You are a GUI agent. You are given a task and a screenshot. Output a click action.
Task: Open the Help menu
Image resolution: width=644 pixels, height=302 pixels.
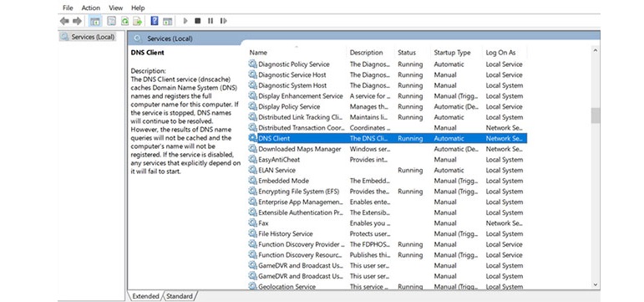(x=138, y=8)
